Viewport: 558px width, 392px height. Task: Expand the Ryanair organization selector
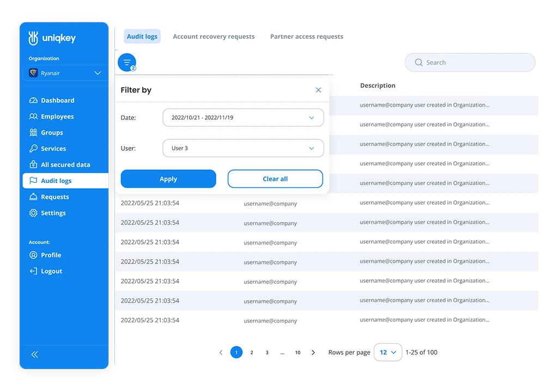tap(65, 72)
